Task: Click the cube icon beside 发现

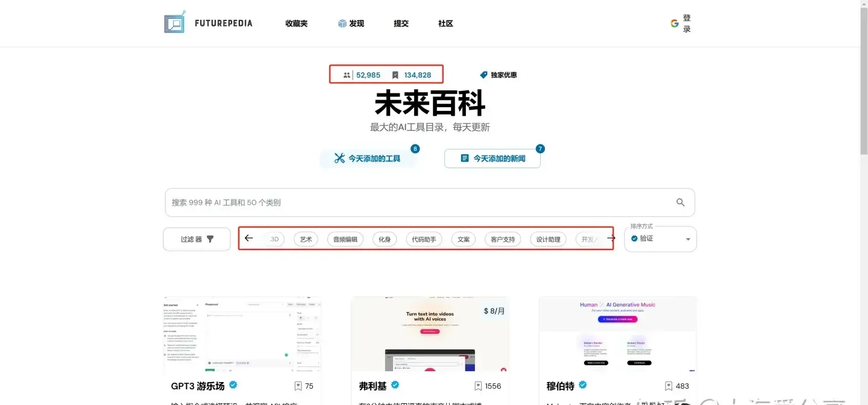Action: tap(342, 24)
